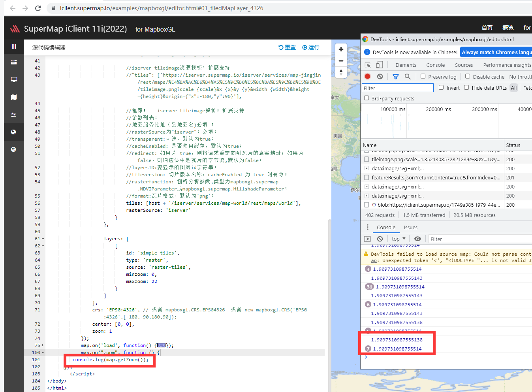Image resolution: width=532 pixels, height=392 pixels.
Task: Check the 3rd-party requests checkbox
Action: [367, 98]
